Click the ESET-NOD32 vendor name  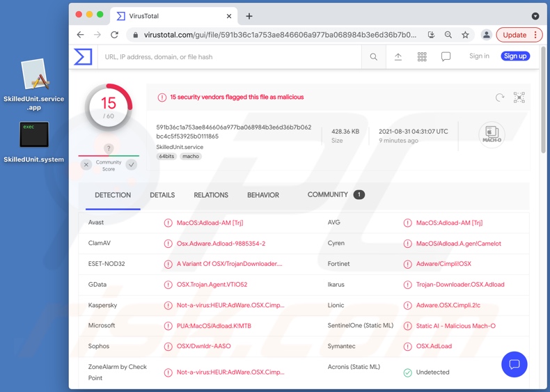tap(107, 264)
